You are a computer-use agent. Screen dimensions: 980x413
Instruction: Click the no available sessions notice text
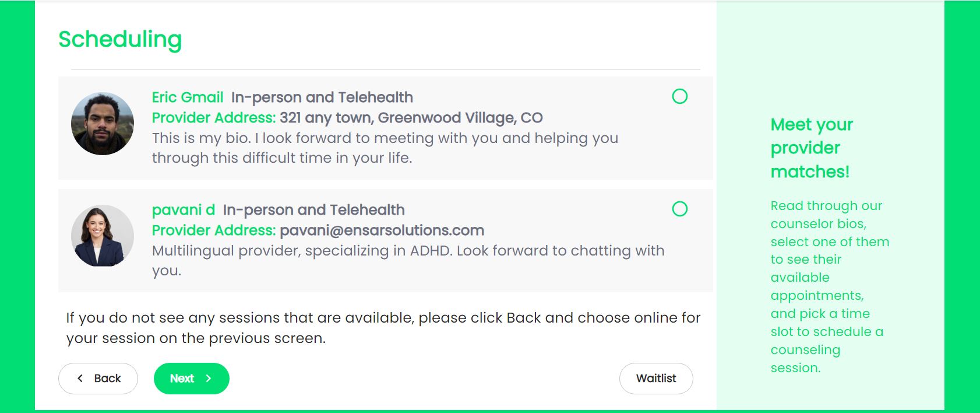(383, 328)
